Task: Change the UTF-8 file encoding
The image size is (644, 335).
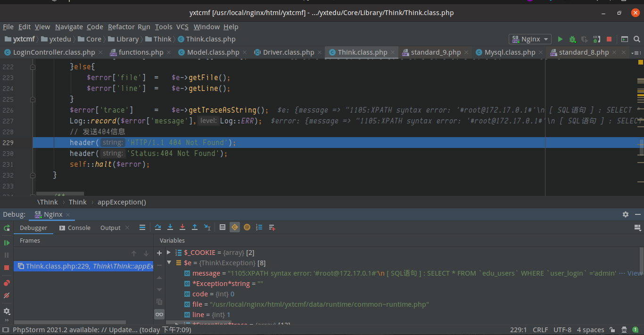Action: tap(562, 330)
